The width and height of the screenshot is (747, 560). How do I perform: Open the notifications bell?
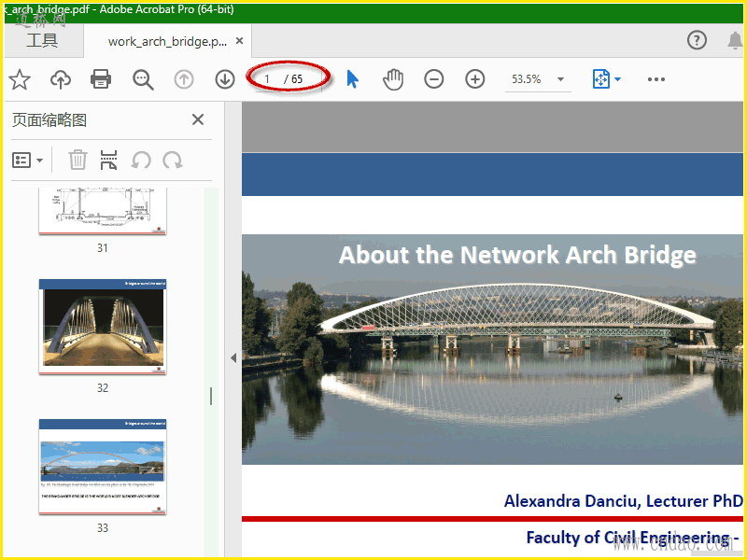[736, 41]
